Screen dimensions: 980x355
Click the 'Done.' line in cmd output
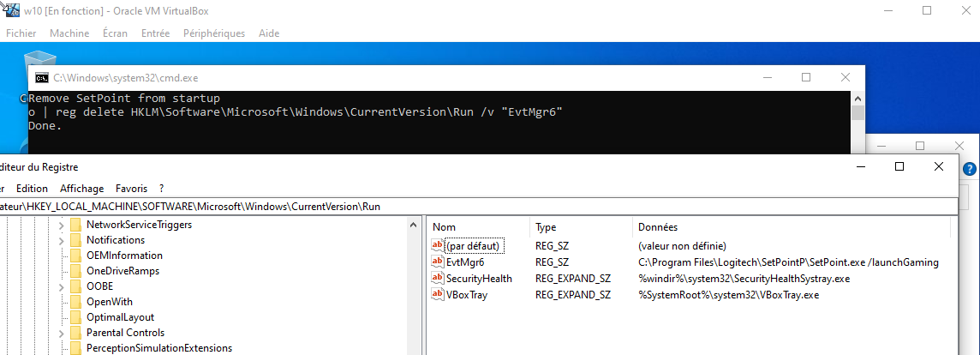click(45, 126)
